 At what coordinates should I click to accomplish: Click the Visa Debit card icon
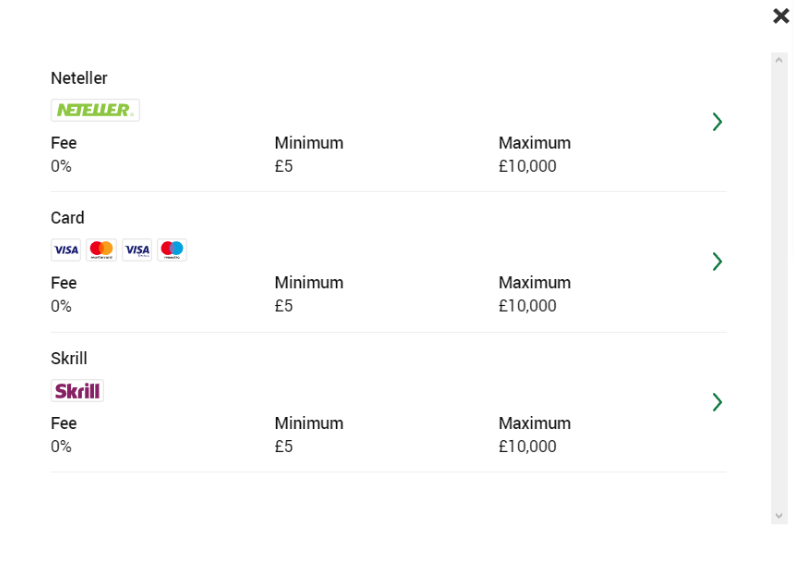137,250
